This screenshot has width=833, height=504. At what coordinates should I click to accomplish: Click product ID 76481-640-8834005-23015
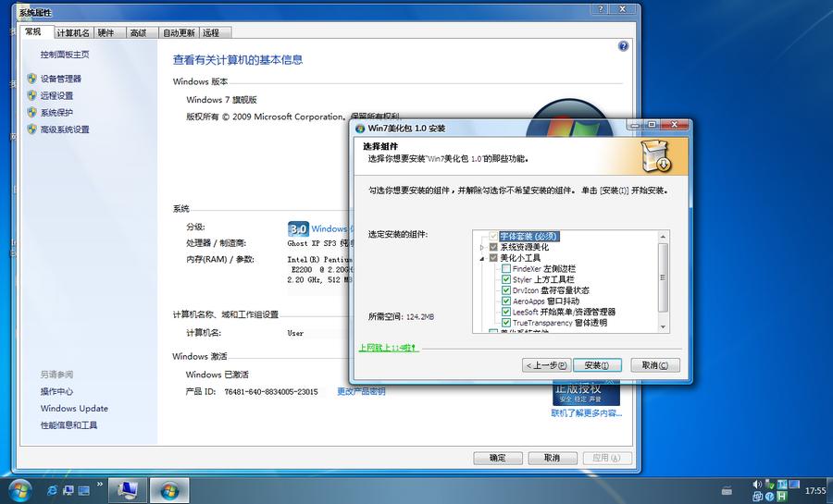coord(271,392)
